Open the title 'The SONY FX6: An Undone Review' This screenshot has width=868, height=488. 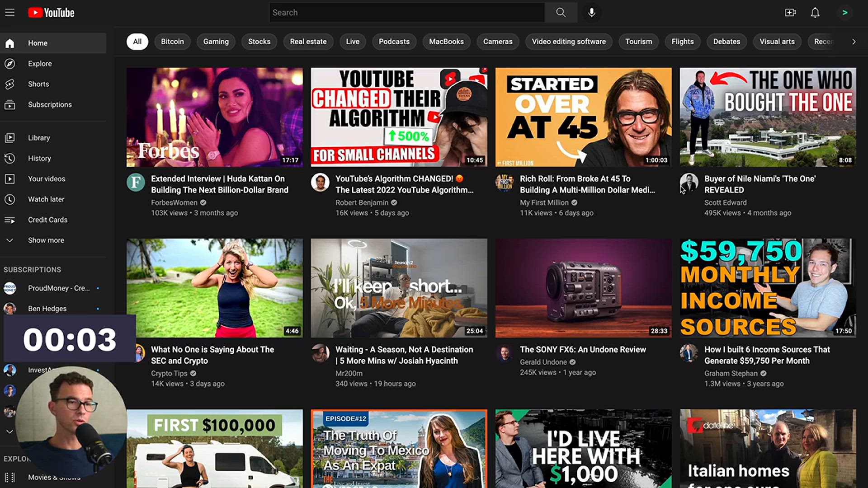pyautogui.click(x=583, y=350)
